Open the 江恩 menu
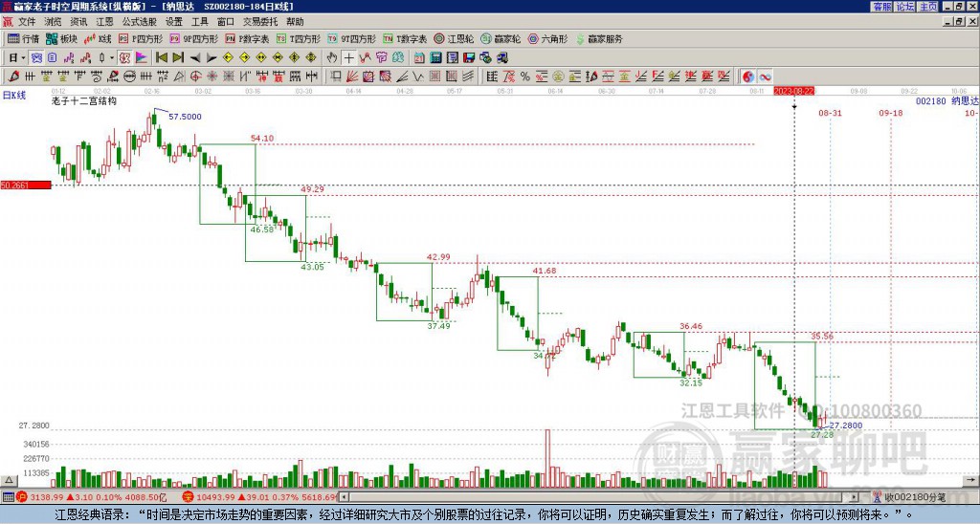This screenshot has width=980, height=524. [105, 22]
